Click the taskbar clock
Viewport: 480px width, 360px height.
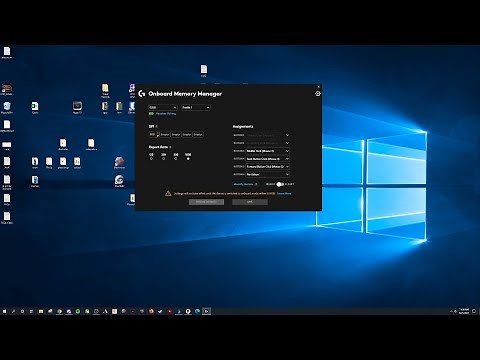464,311
